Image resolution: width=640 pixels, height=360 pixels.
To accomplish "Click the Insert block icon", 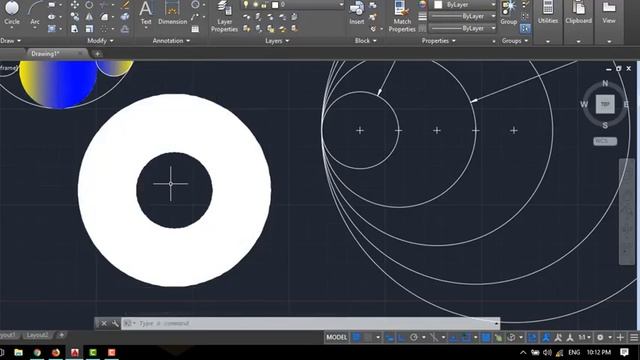I will point(357,13).
